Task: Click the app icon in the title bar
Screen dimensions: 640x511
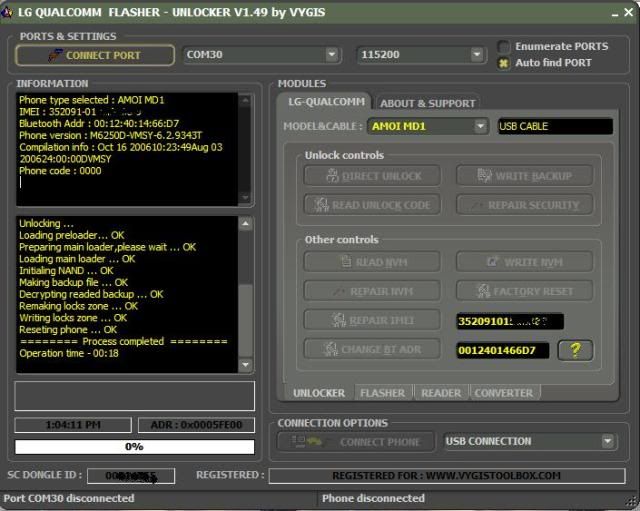Action: pos(7,12)
